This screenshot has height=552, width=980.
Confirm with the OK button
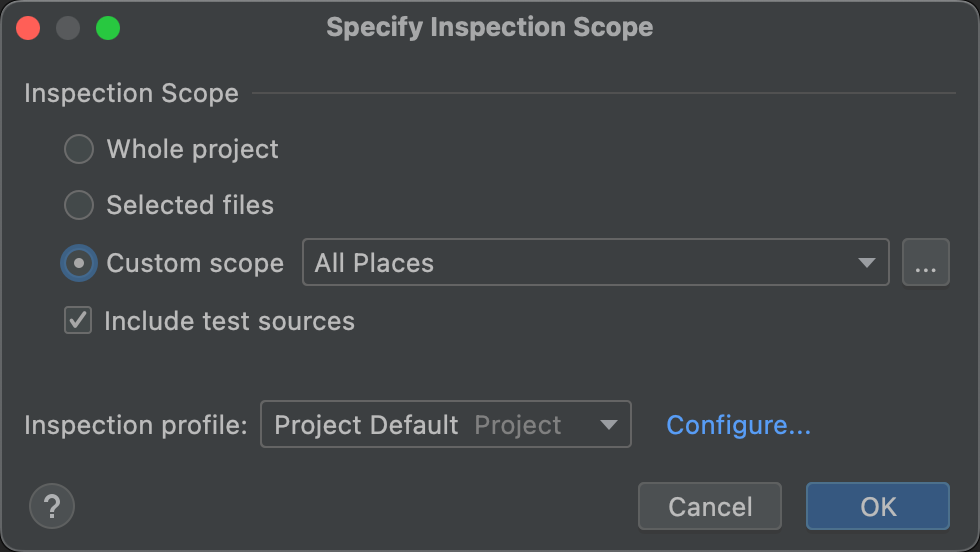point(877,506)
